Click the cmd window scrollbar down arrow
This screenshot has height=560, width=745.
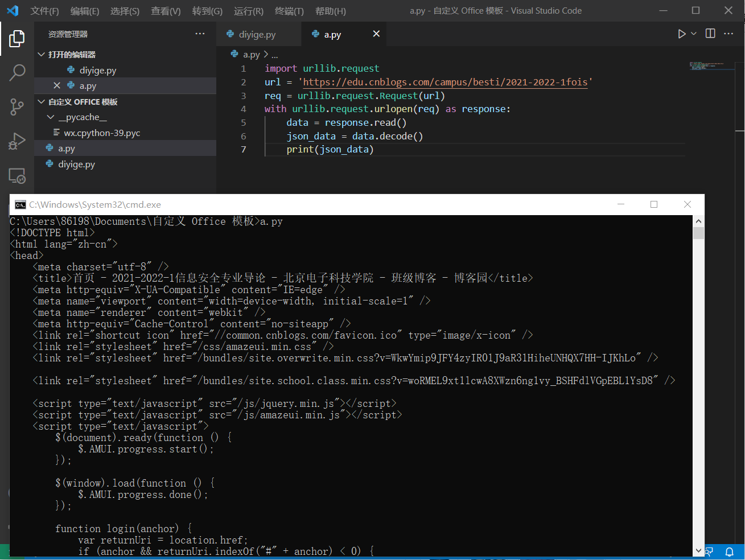coord(699,550)
